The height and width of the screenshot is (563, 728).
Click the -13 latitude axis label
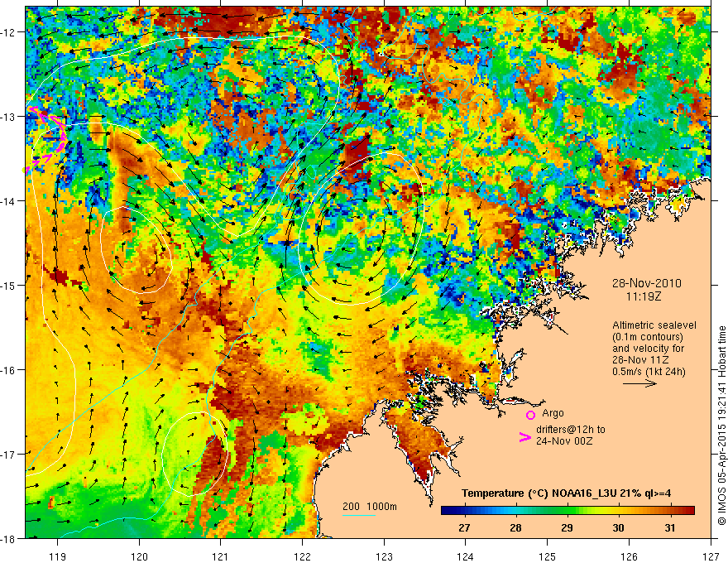point(9,117)
